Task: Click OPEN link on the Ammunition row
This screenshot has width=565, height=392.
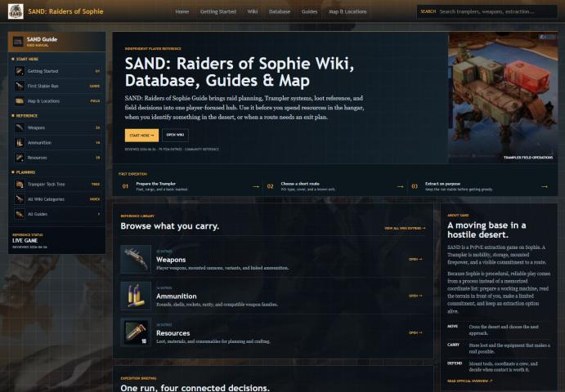Action: (x=415, y=296)
